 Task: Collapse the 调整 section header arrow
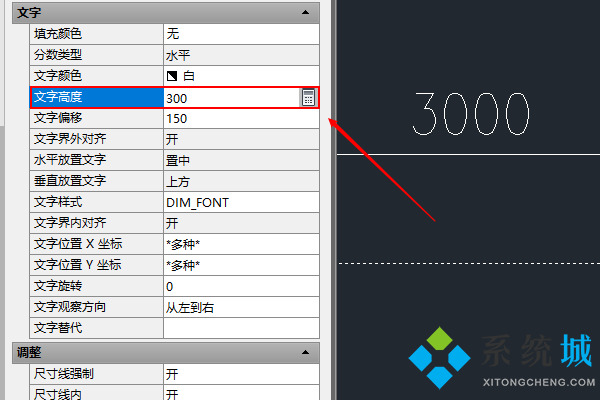(x=305, y=352)
